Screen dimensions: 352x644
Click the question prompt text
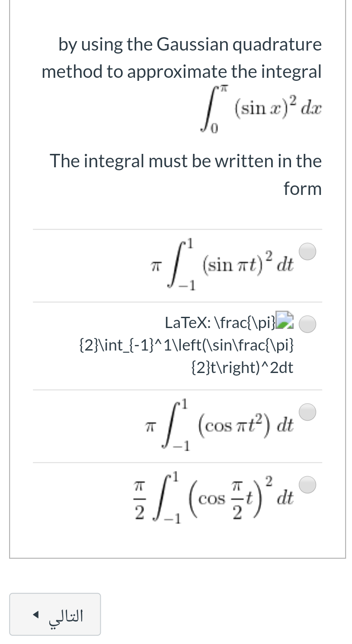point(182,57)
